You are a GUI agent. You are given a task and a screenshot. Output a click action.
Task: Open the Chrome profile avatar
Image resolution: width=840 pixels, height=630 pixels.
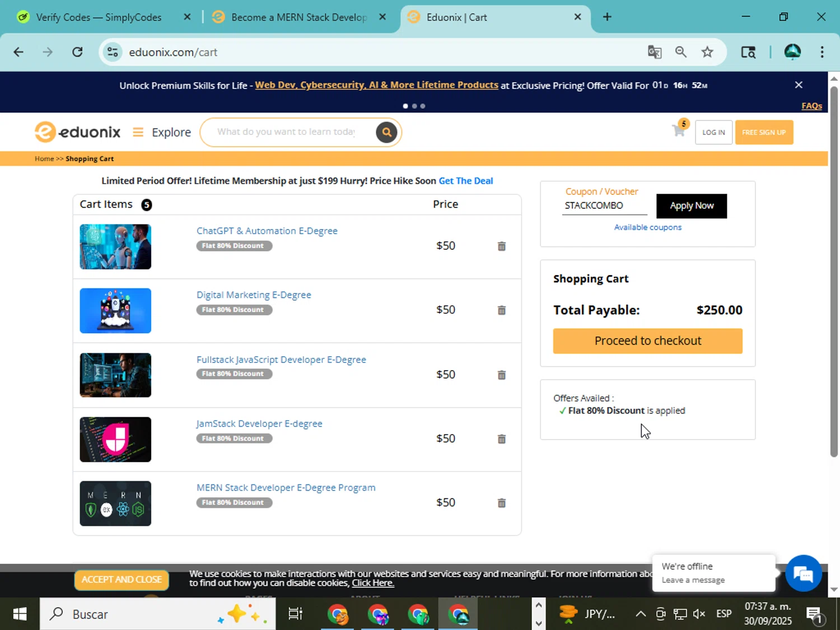point(792,52)
